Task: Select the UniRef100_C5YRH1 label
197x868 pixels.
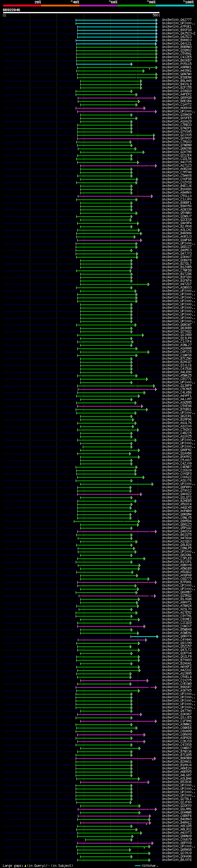Action: [x=177, y=54]
